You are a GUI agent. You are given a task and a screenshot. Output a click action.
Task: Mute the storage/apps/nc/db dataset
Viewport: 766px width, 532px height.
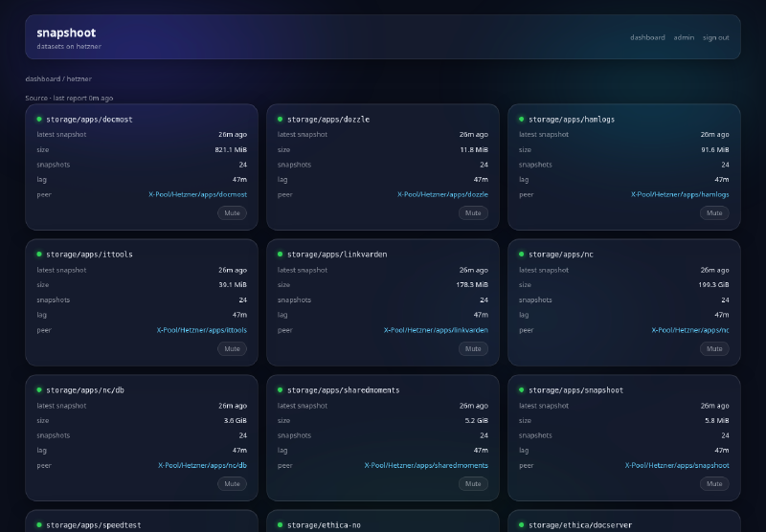click(x=232, y=484)
